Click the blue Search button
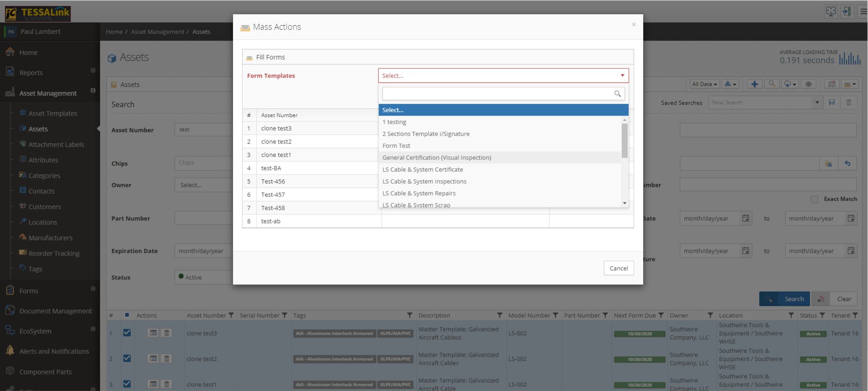Screen dimensions: 868x391 [x=784, y=299]
